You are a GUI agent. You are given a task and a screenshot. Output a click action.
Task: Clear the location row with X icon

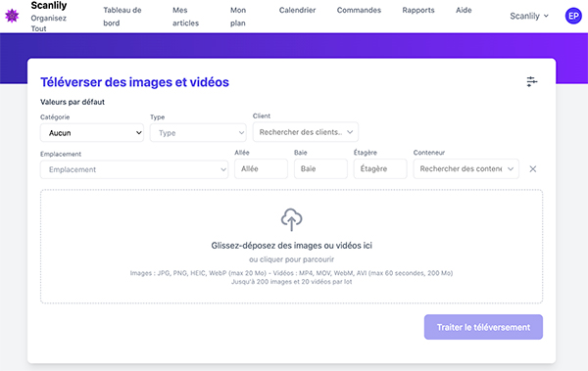(532, 169)
